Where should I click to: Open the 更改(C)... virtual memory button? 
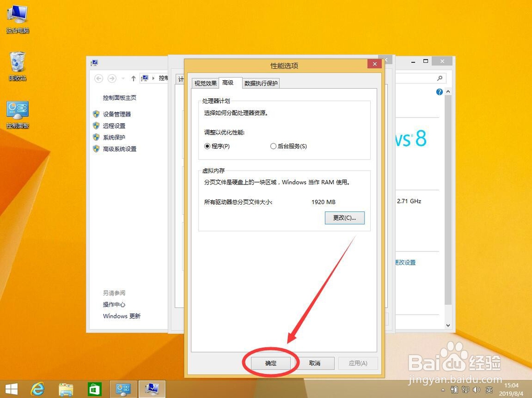[x=344, y=218]
